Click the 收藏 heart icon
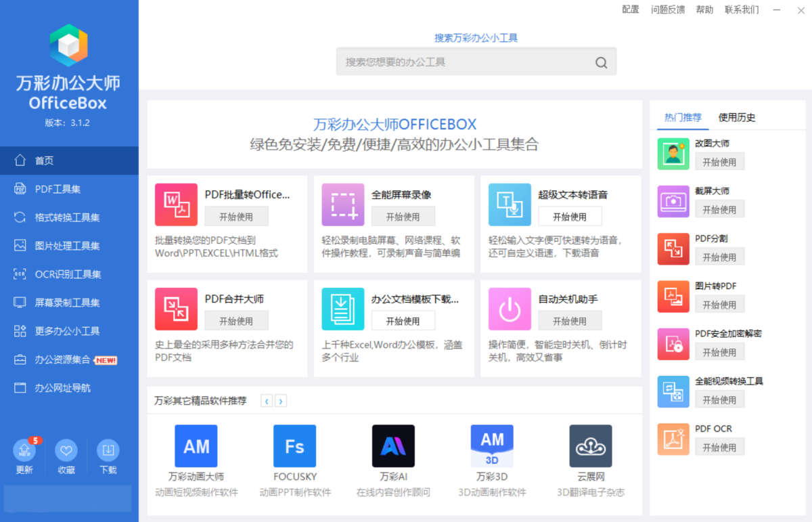The width and height of the screenshot is (812, 522). [66, 451]
